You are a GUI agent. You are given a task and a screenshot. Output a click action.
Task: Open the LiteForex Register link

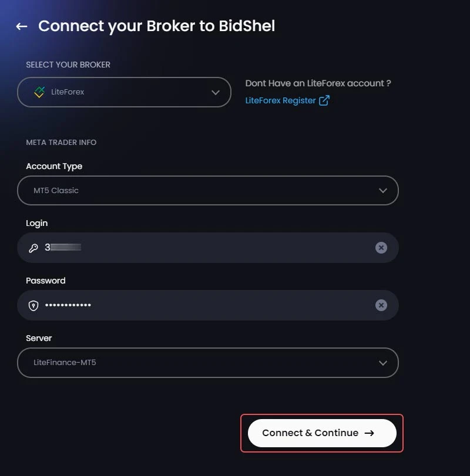click(280, 100)
